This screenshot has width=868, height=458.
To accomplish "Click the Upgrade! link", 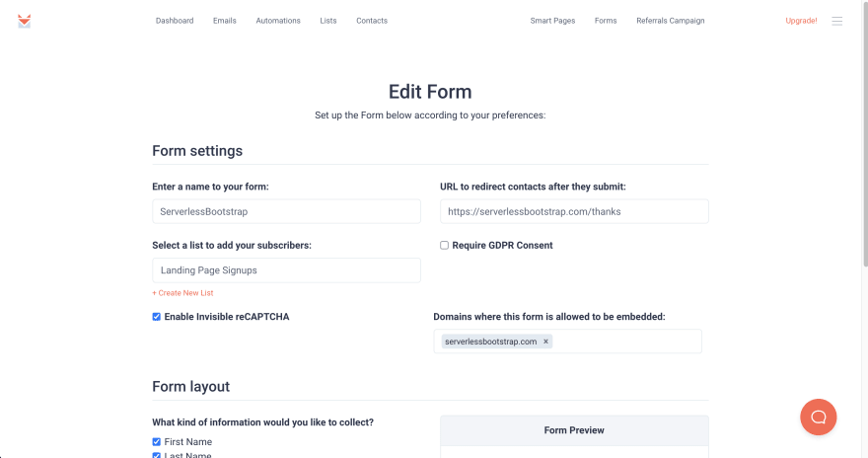I will (x=801, y=21).
